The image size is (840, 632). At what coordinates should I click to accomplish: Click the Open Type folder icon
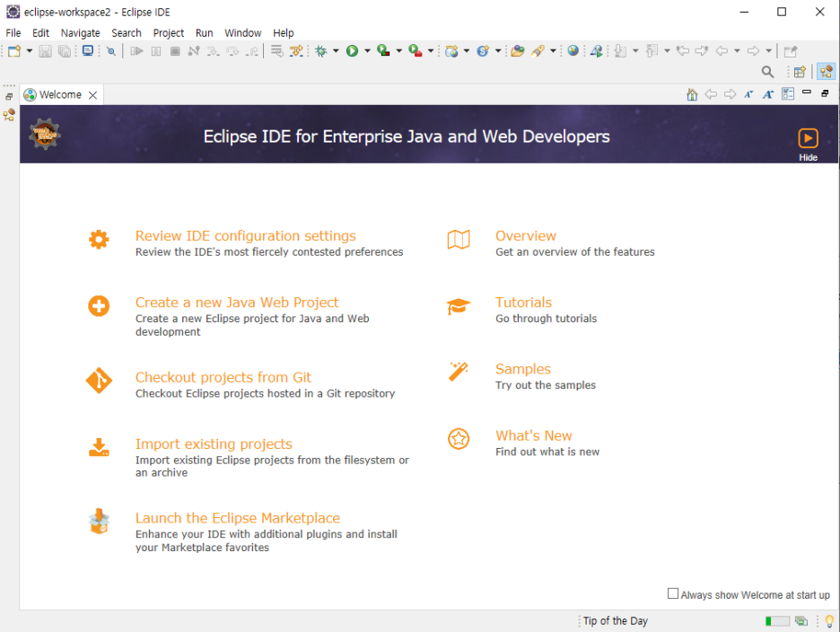coord(518,51)
